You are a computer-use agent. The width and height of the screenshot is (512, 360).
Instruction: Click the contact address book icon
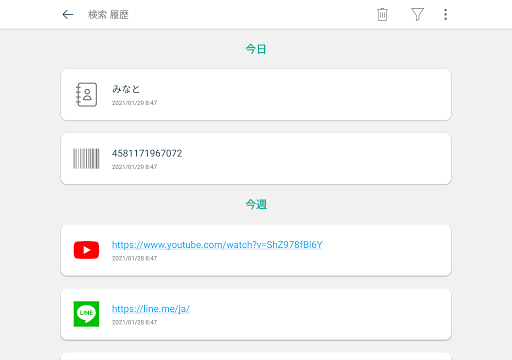(x=86, y=95)
